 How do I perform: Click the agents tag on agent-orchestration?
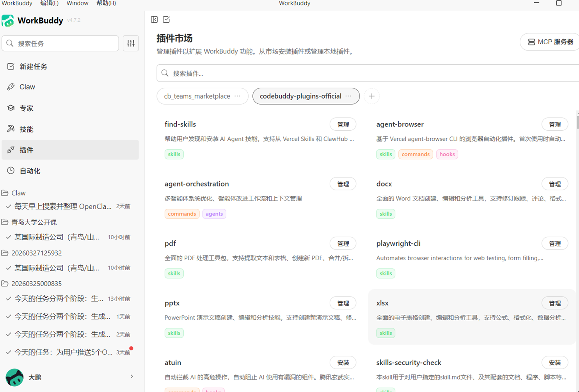coord(214,214)
